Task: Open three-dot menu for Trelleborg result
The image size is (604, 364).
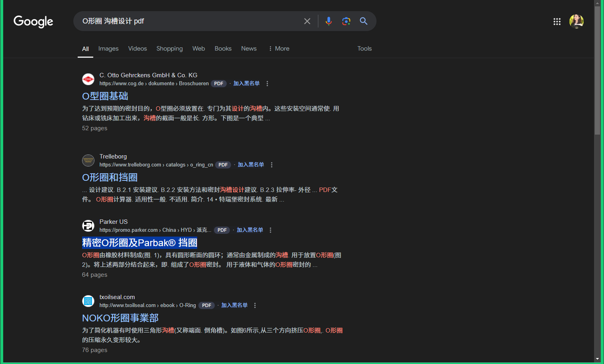Action: coord(272,165)
